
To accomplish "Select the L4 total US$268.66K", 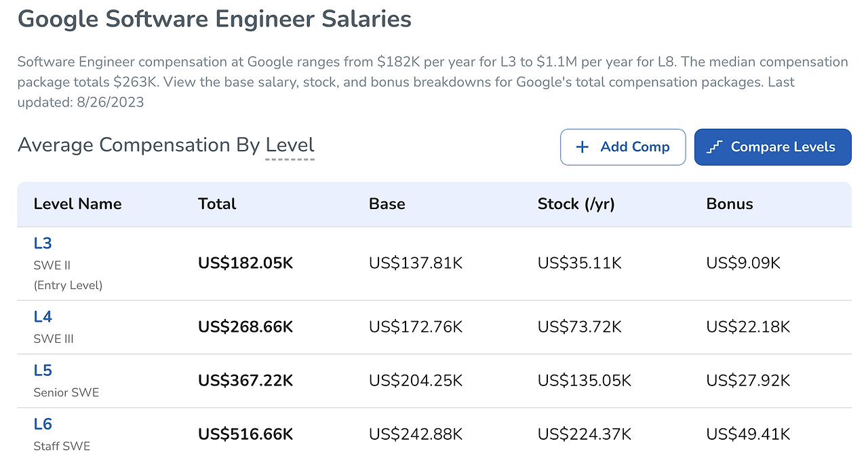I will [245, 327].
